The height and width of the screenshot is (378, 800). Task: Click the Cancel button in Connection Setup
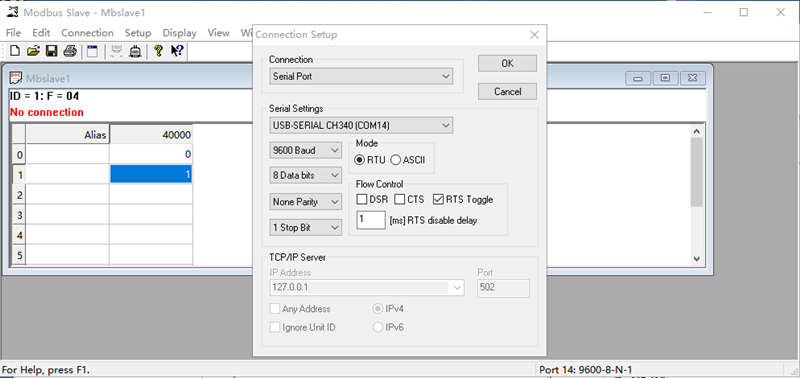pyautogui.click(x=507, y=92)
